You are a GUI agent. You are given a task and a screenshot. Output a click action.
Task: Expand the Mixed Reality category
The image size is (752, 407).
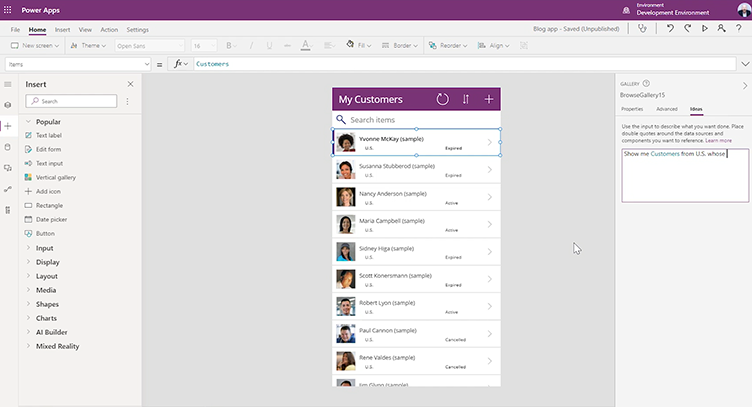tap(28, 346)
